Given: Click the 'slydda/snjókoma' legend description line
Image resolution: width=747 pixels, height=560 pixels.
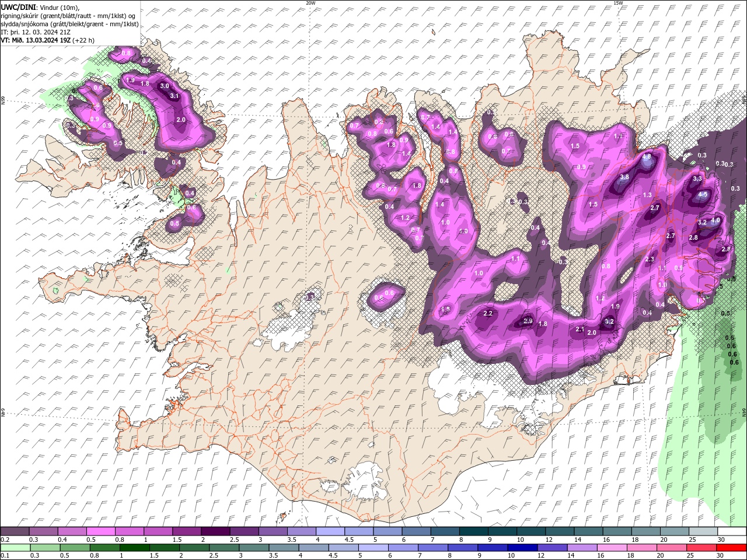Looking at the screenshot, I should tap(70, 24).
